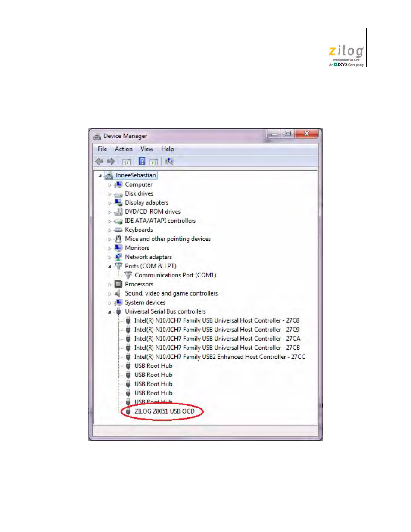Image resolution: width=411 pixels, height=532 pixels.
Task: Select the Communications Port (COM1) device
Action: pyautogui.click(x=175, y=275)
